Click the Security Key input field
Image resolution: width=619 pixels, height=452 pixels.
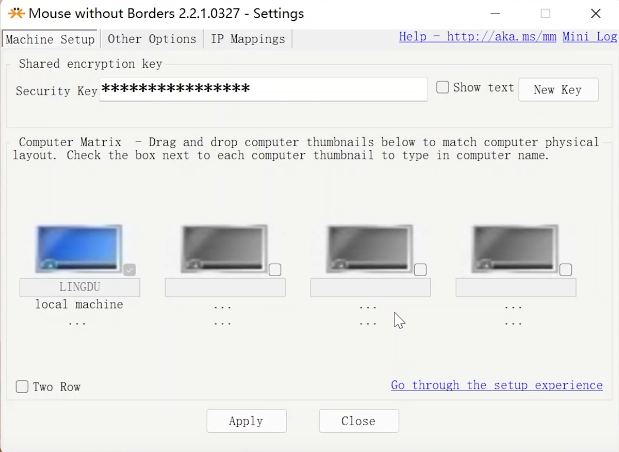click(263, 90)
